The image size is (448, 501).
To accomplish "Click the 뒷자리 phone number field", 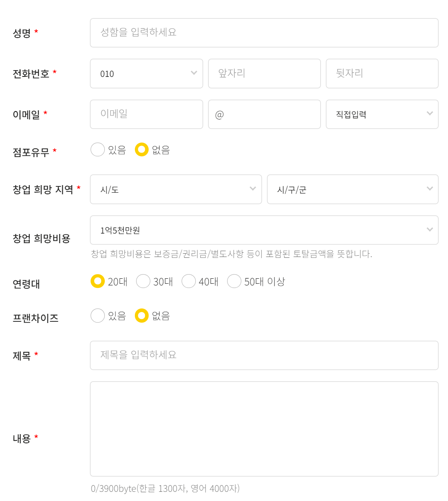I will [382, 74].
